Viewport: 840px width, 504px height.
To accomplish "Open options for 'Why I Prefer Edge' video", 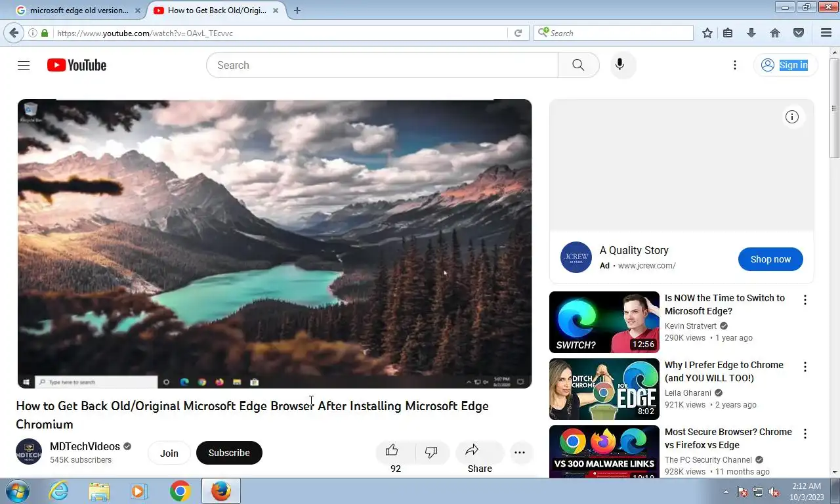I will point(805,367).
